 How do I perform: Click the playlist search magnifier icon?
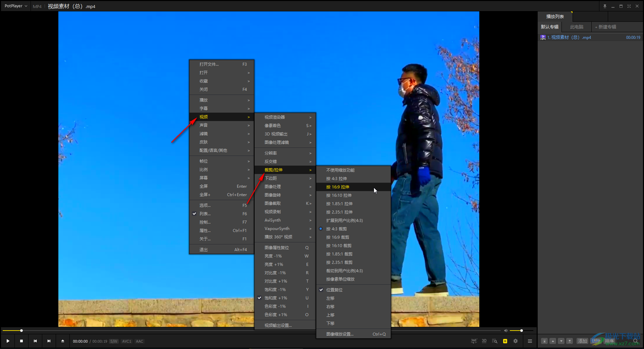coord(635,341)
